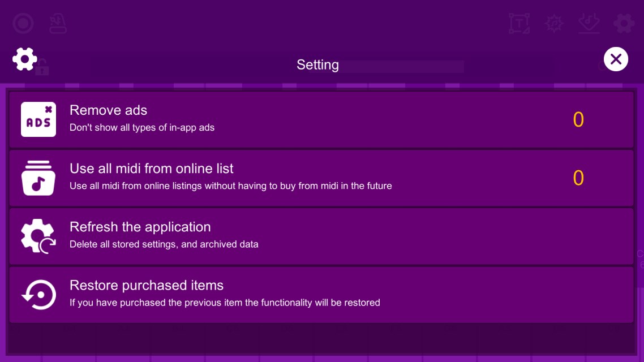644x362 pixels.
Task: Select the Remove ads title
Action: [x=108, y=110]
